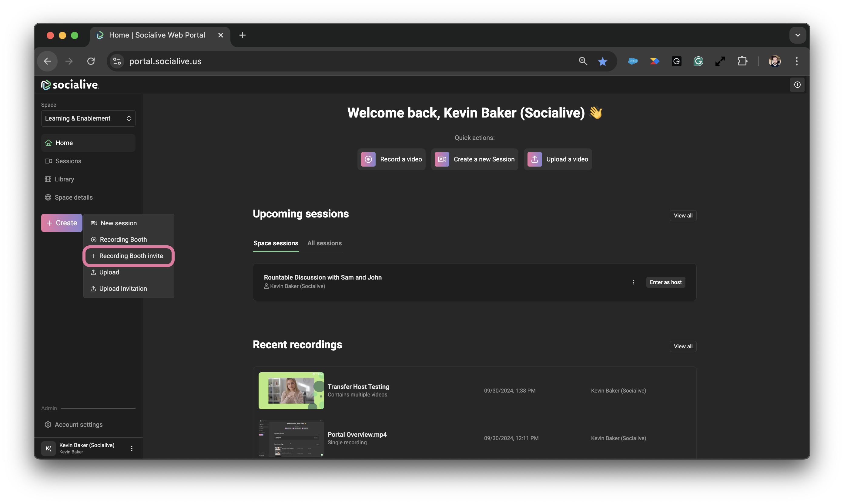Click the Upload a video quick action
This screenshot has height=504, width=844.
[x=558, y=159]
